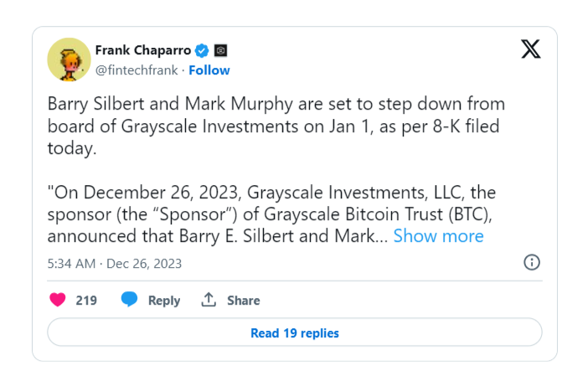588x391 pixels.
Task: Click the Reply text label
Action: tap(164, 301)
